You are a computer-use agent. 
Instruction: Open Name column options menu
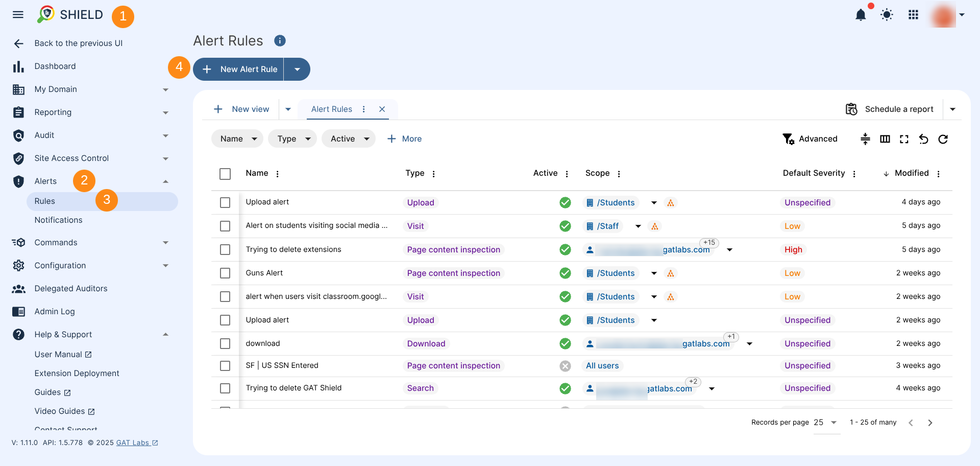278,174
